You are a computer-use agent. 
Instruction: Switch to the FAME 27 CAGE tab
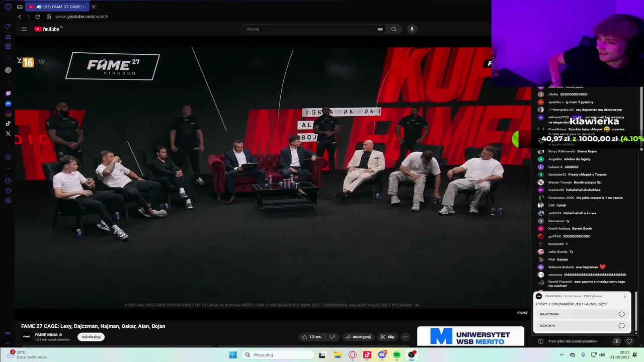pyautogui.click(x=57, y=7)
